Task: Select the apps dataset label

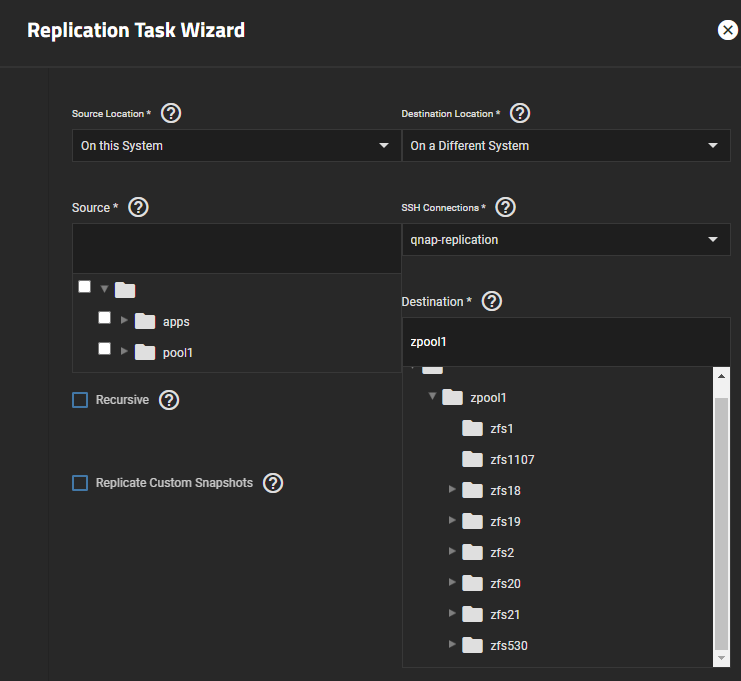Action: (x=176, y=322)
